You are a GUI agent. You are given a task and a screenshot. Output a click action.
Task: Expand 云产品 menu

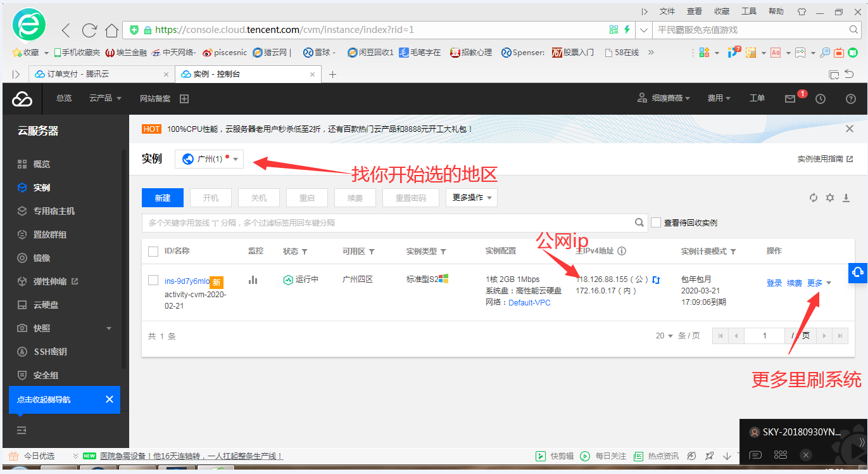(x=105, y=99)
